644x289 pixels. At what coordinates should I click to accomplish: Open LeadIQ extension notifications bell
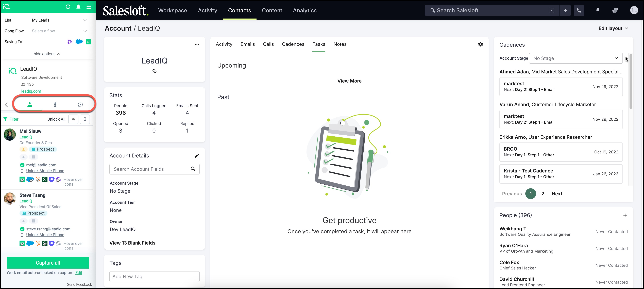click(x=78, y=7)
